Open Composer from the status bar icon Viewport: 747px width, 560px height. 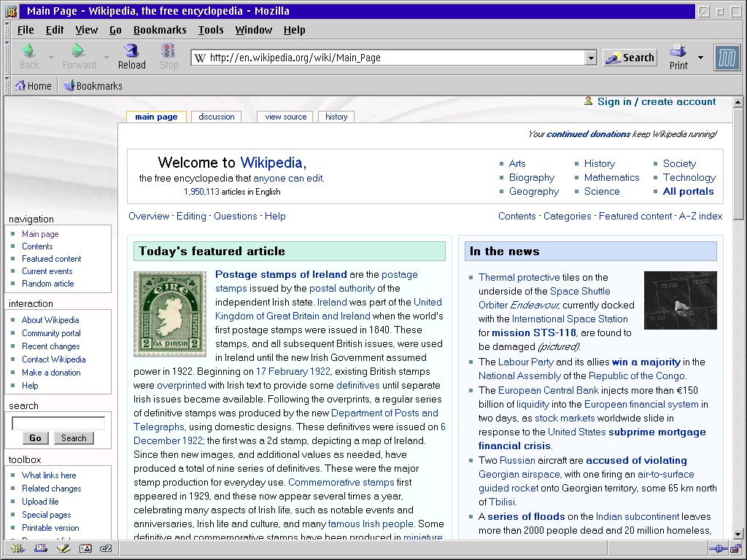click(x=63, y=548)
